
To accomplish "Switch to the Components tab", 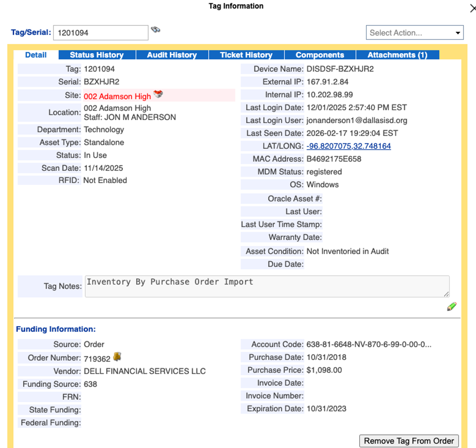I will coord(320,55).
